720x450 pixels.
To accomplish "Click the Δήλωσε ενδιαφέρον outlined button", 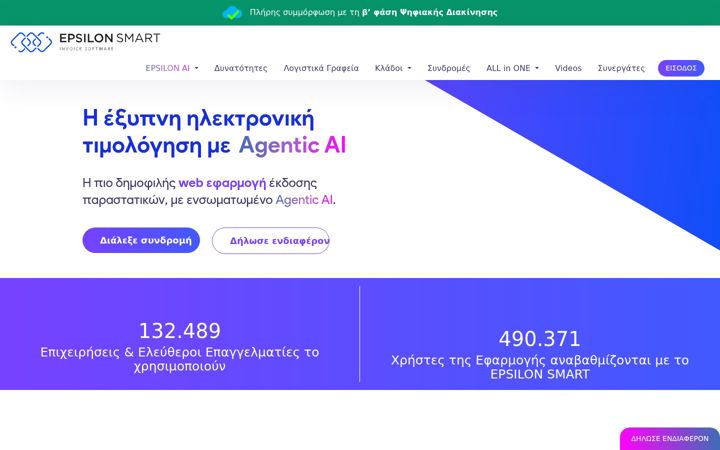I will point(270,241).
